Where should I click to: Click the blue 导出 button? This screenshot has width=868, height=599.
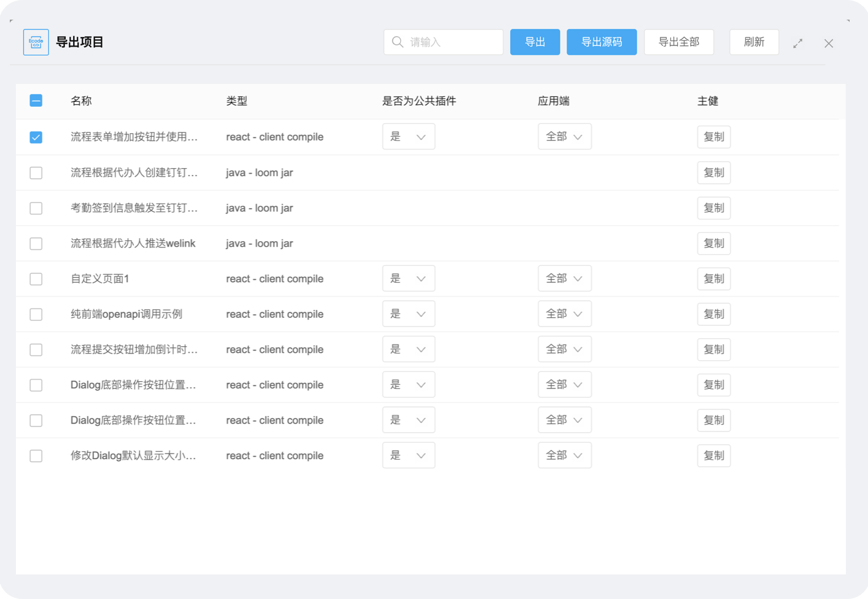[535, 42]
